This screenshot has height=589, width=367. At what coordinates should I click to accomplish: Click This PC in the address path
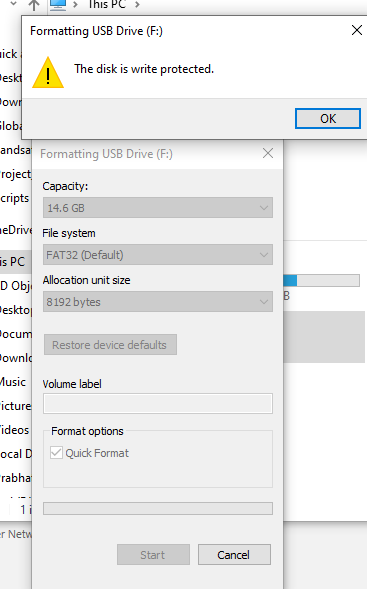tap(107, 5)
